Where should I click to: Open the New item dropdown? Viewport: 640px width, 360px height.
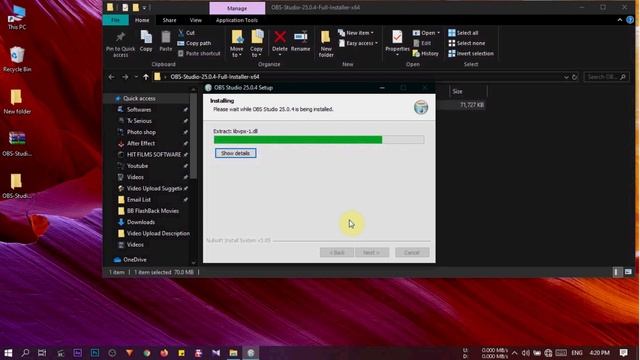tap(356, 33)
